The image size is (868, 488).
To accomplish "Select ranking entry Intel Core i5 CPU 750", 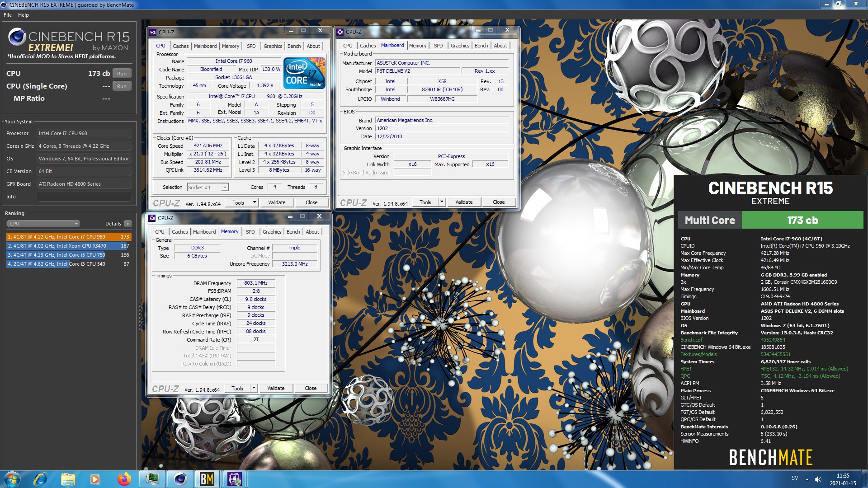I will 69,255.
